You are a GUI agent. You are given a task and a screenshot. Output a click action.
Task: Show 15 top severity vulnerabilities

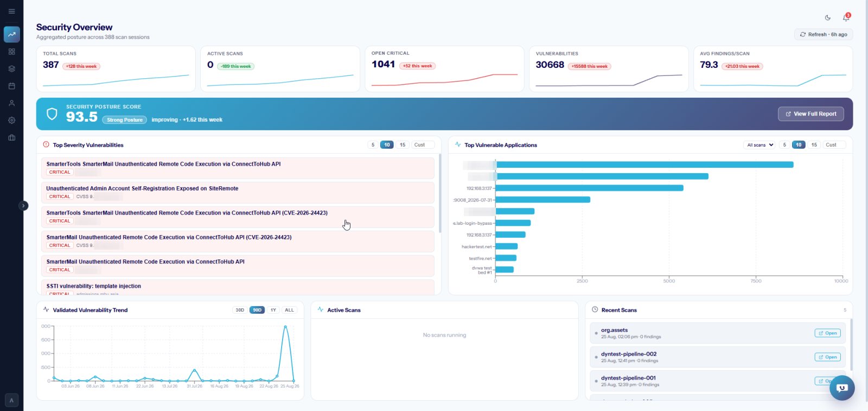pos(403,145)
